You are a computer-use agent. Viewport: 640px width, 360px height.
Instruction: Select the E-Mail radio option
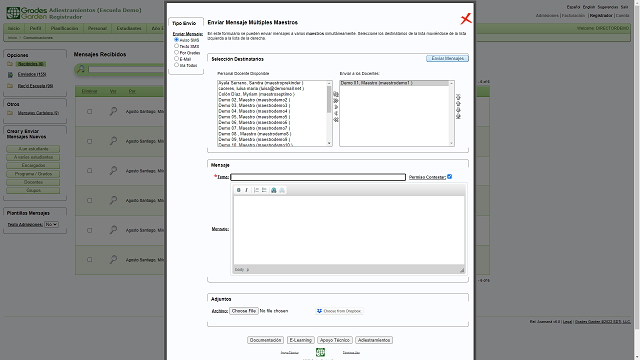point(176,59)
